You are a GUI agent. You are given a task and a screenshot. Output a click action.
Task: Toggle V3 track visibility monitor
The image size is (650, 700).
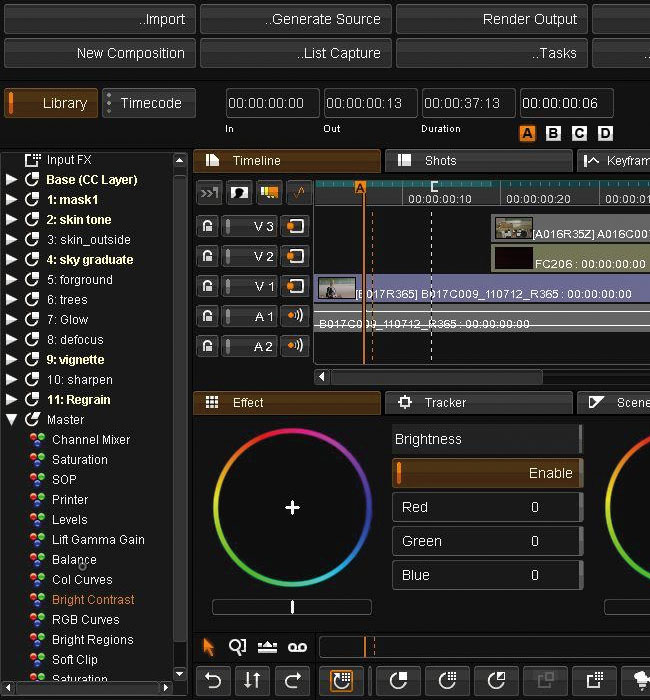[295, 226]
